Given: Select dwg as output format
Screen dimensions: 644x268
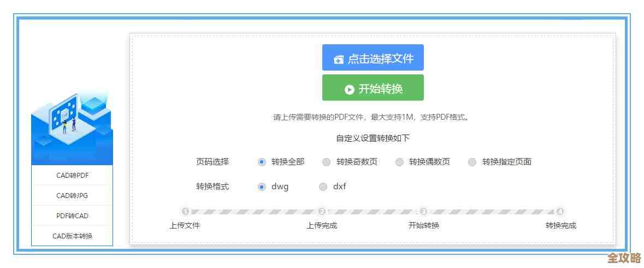Looking at the screenshot, I should click(262, 187).
